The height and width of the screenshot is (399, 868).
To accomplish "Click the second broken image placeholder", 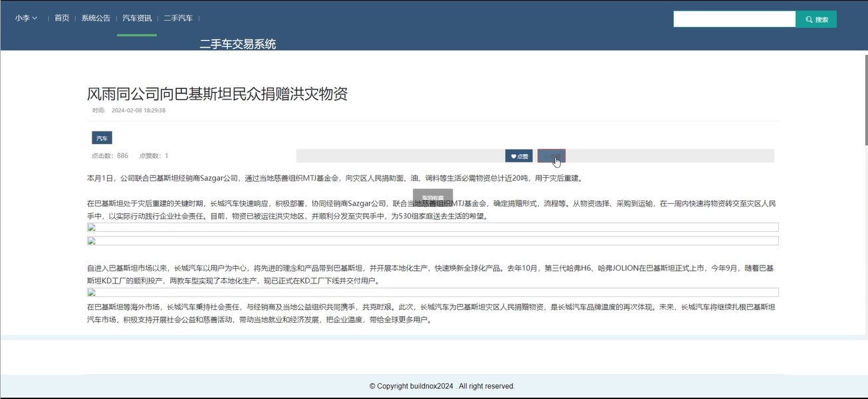I will coord(433,241).
